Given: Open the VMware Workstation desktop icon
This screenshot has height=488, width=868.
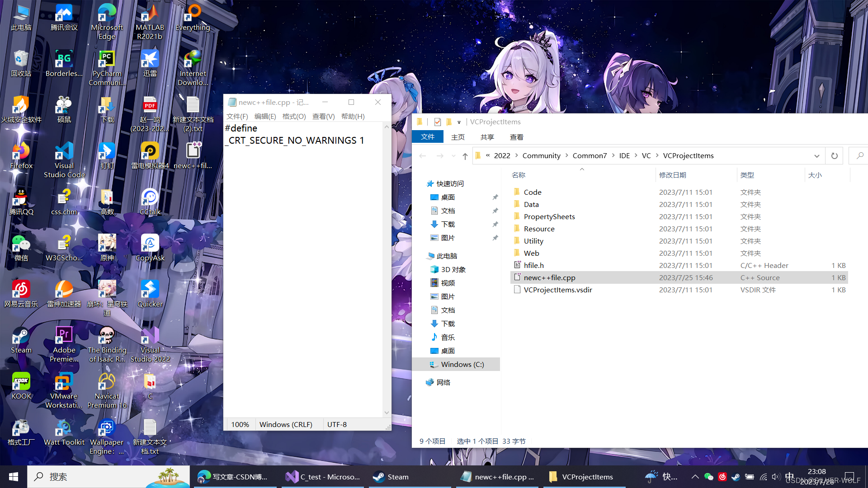Looking at the screenshot, I should tap(64, 390).
